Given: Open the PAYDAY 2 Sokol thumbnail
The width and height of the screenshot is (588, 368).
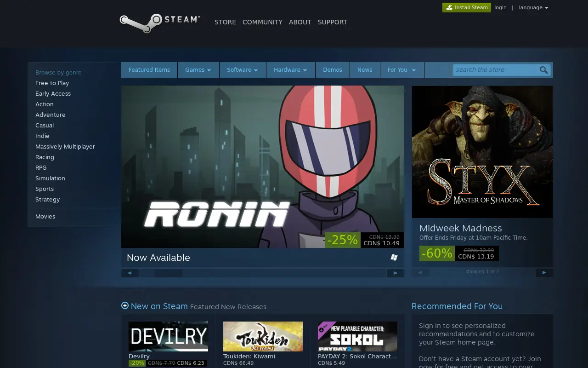Looking at the screenshot, I should point(357,336).
